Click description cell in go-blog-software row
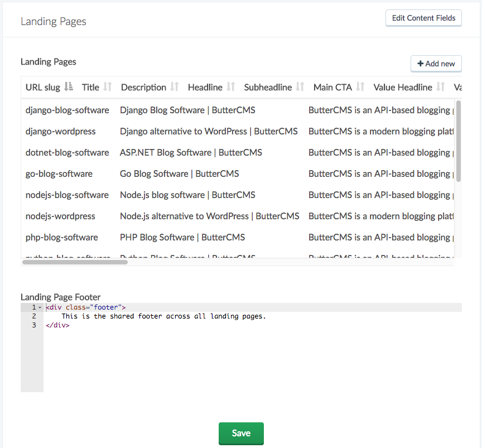The width and height of the screenshot is (482, 448). click(x=381, y=174)
